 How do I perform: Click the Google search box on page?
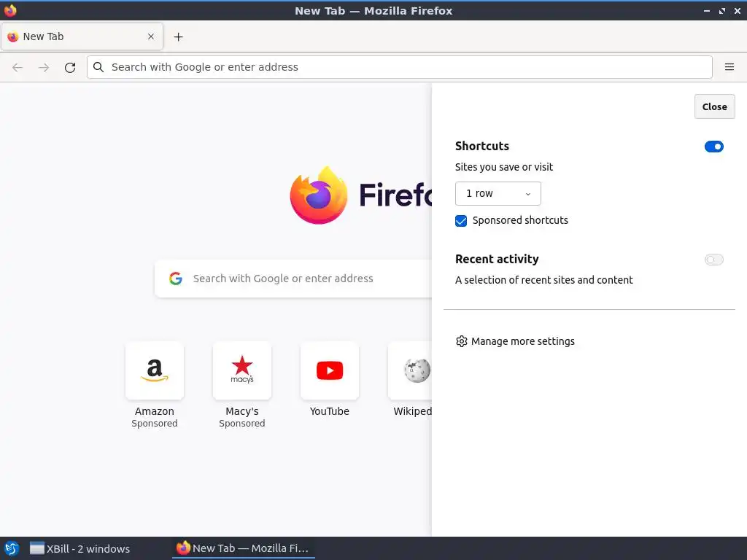293,279
